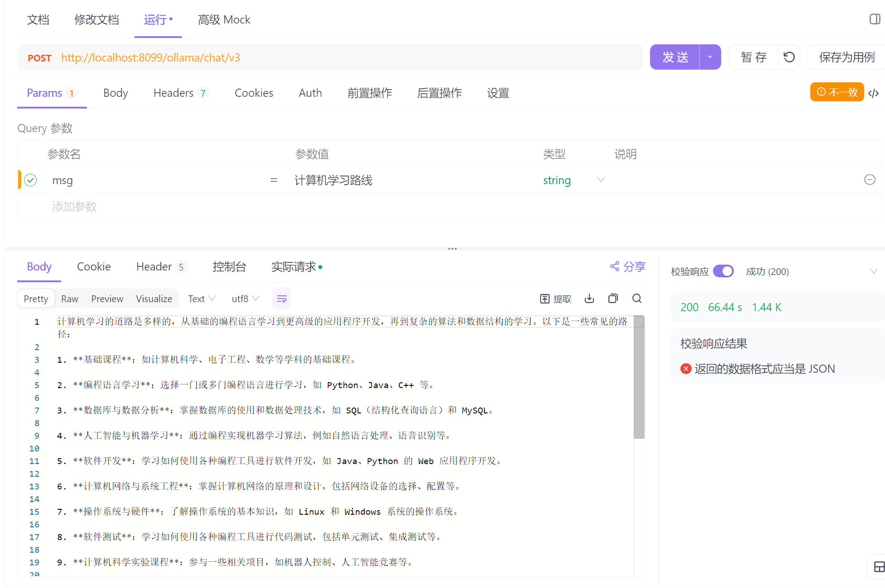Click the layout switch icon at bottom right

click(x=879, y=567)
